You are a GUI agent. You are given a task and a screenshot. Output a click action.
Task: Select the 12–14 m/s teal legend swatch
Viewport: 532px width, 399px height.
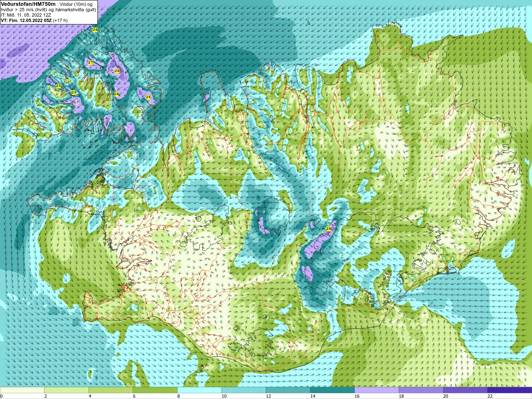[288, 390]
